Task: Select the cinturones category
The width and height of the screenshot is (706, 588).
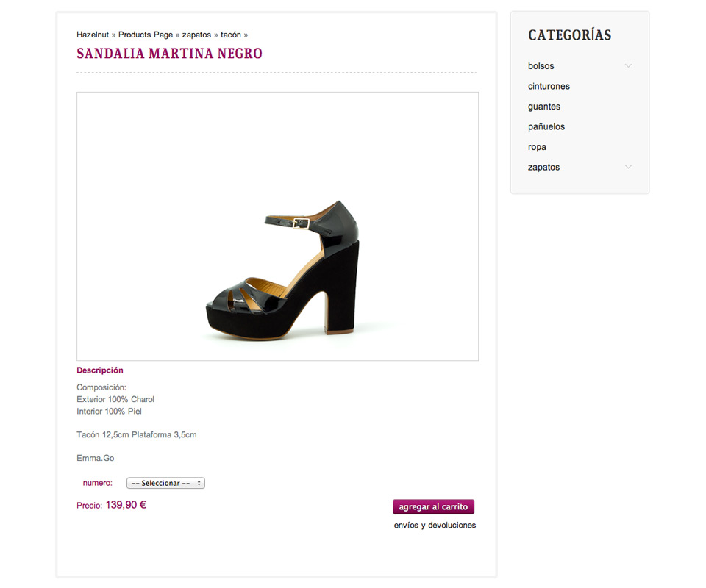Action: (549, 86)
